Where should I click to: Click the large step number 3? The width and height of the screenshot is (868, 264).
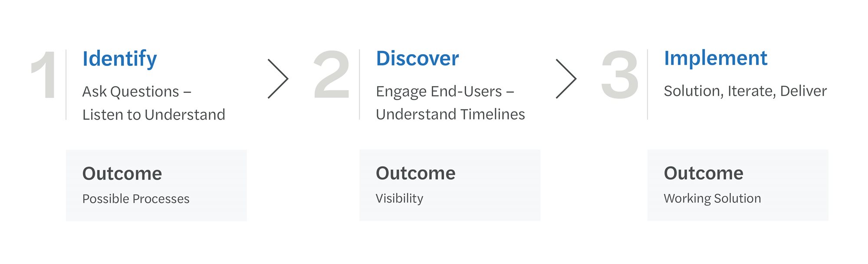(x=620, y=75)
